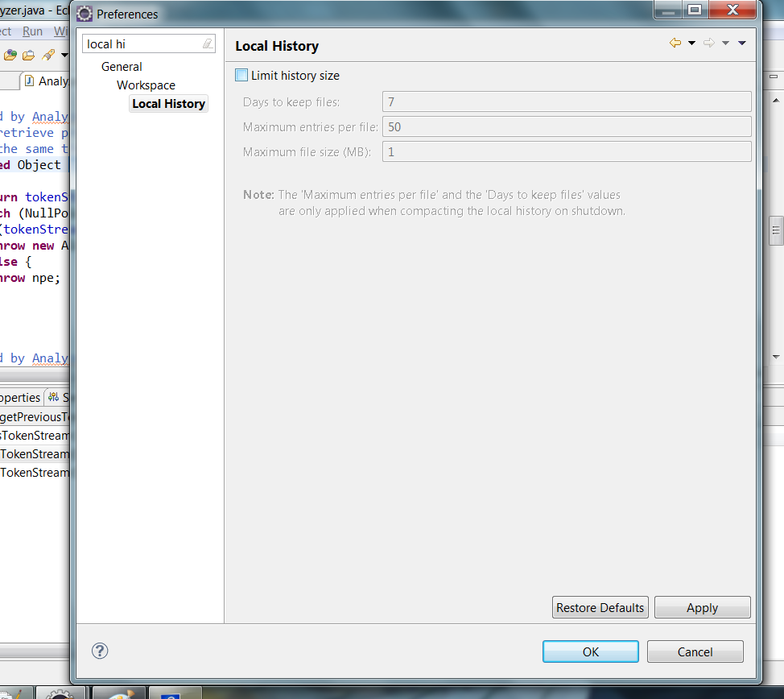Confirm settings with the OK button
784x699 pixels.
(x=590, y=651)
